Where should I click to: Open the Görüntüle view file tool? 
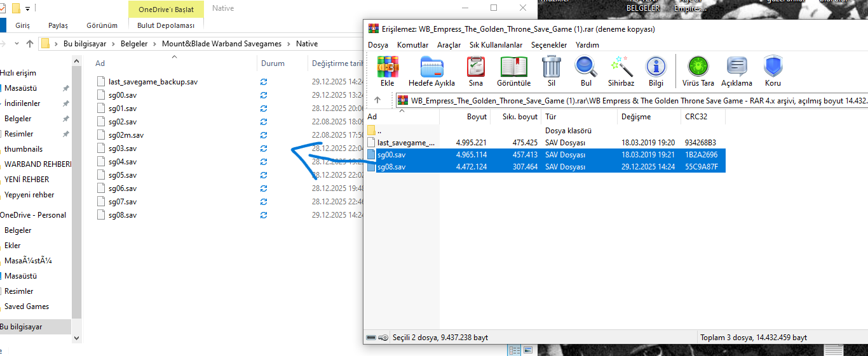(x=514, y=67)
